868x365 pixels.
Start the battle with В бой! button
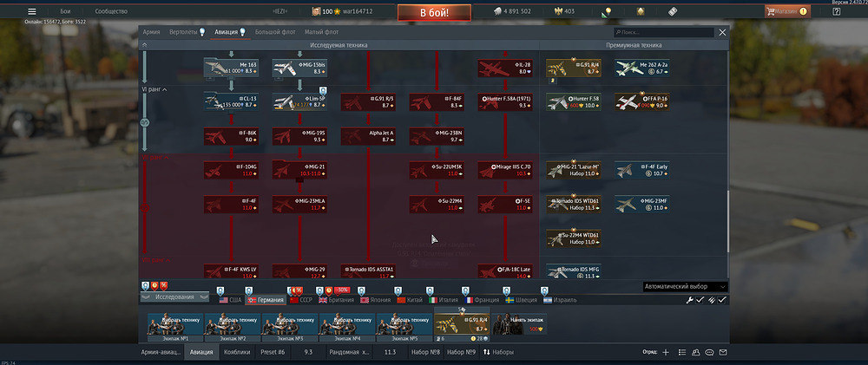434,12
